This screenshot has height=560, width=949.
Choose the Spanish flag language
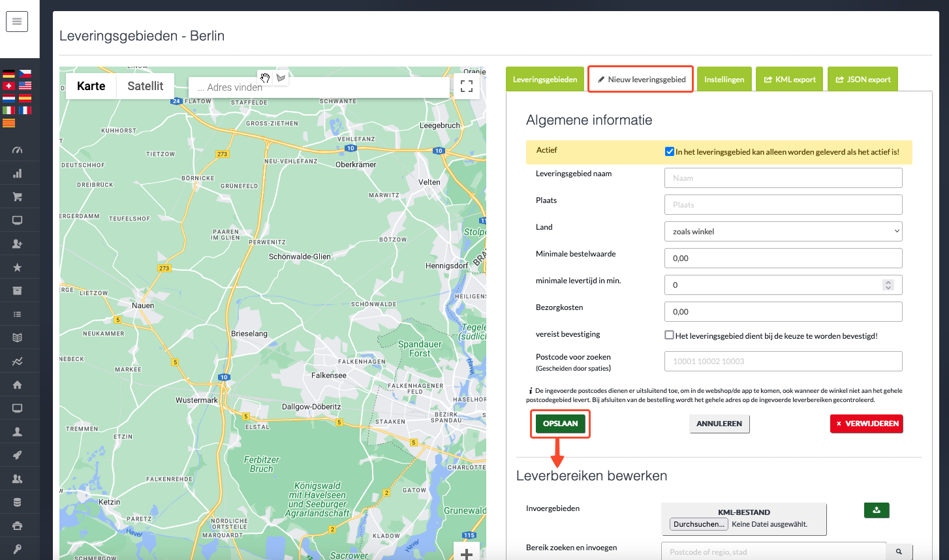25,99
